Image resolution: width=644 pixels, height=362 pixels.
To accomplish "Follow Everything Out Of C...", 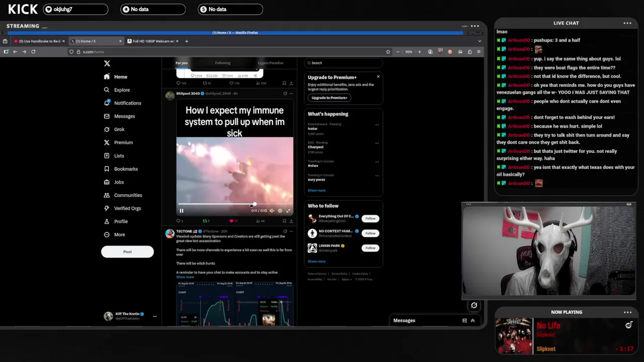I will 370,218.
